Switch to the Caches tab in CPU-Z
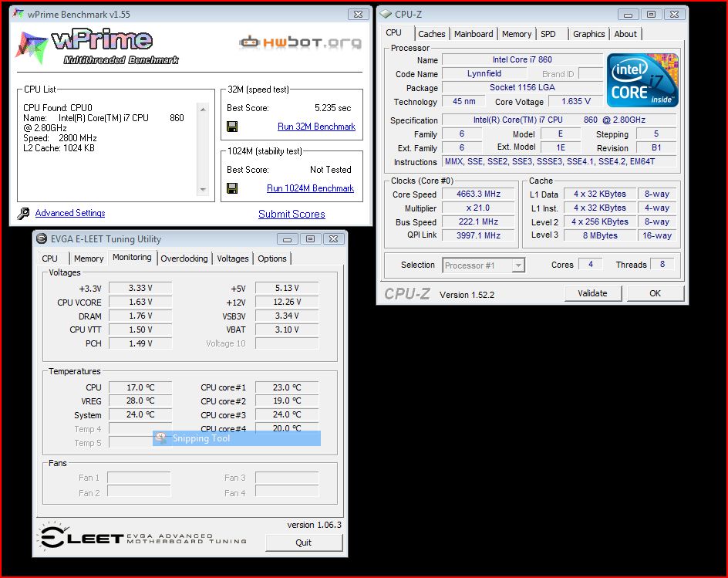 coord(432,34)
